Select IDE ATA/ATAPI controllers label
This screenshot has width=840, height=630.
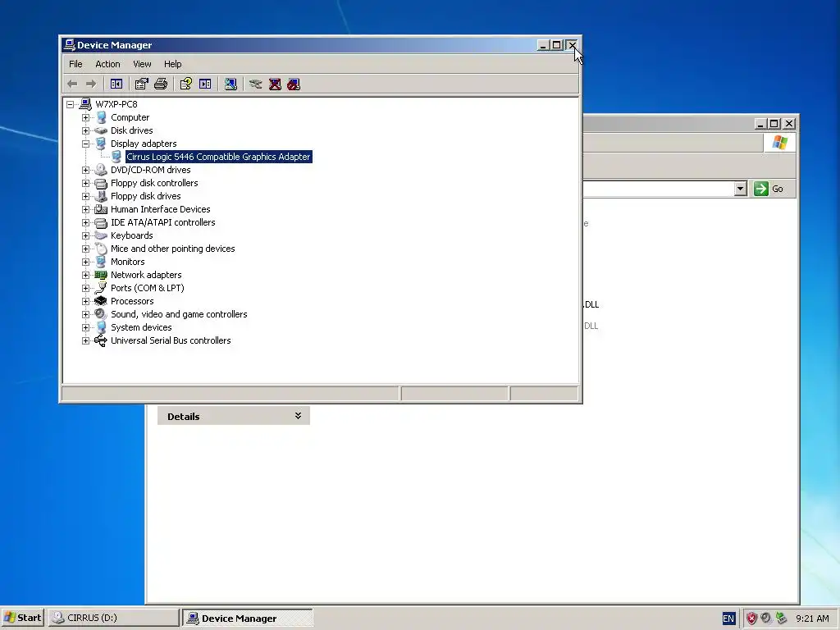[x=163, y=222]
